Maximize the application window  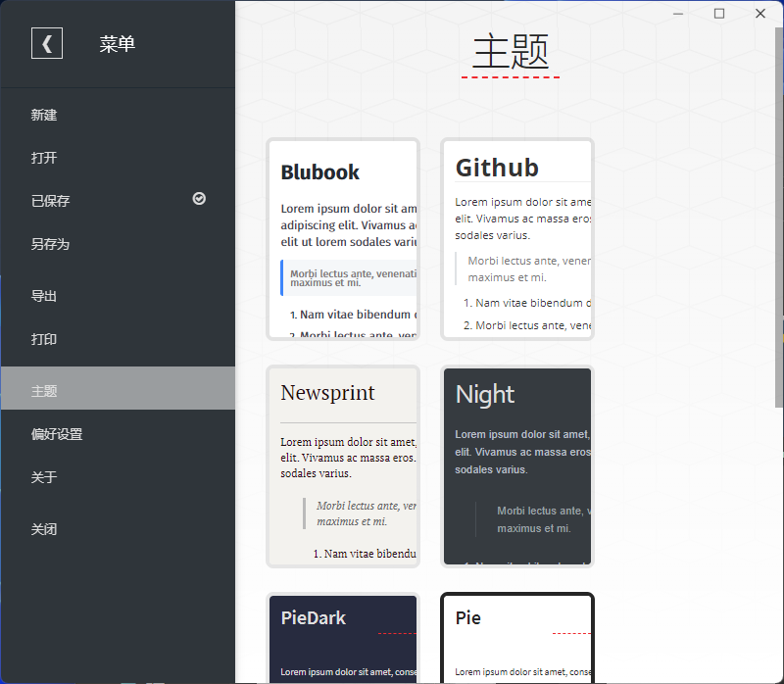pyautogui.click(x=719, y=14)
